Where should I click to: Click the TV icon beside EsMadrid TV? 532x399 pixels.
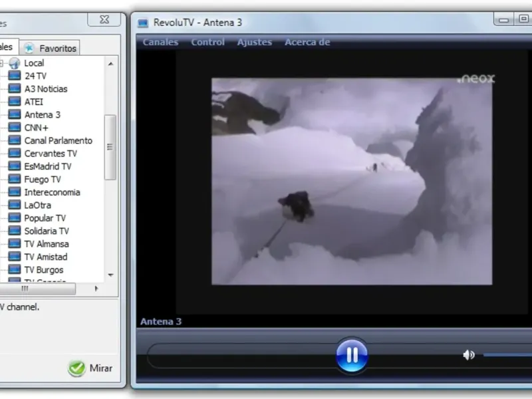pyautogui.click(x=14, y=166)
